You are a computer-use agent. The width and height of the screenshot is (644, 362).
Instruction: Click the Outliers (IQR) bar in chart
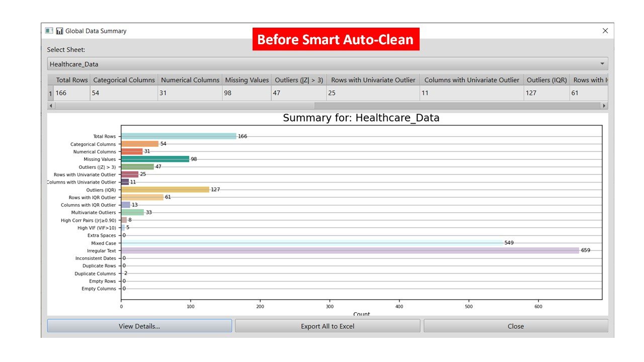click(165, 190)
